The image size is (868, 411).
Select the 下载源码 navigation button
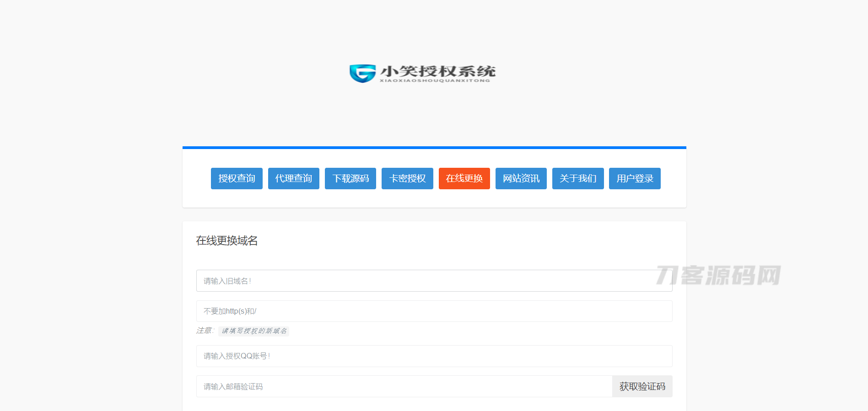(350, 178)
